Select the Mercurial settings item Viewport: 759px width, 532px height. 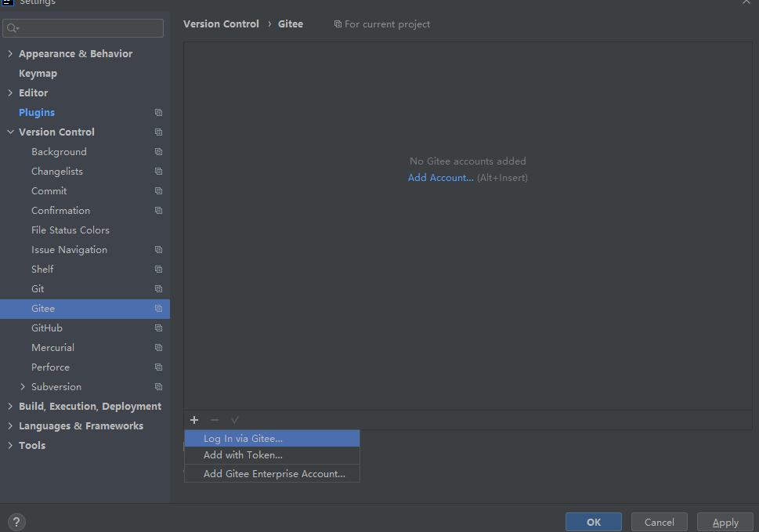coord(52,348)
